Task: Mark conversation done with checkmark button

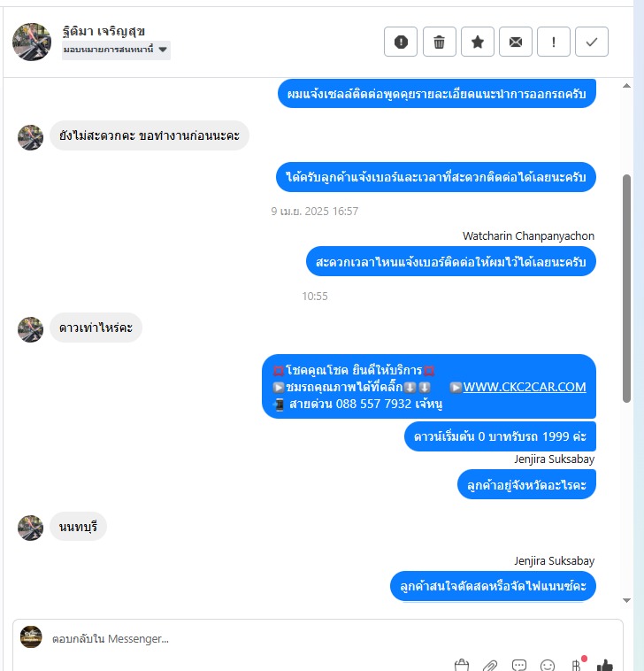Action: click(592, 42)
